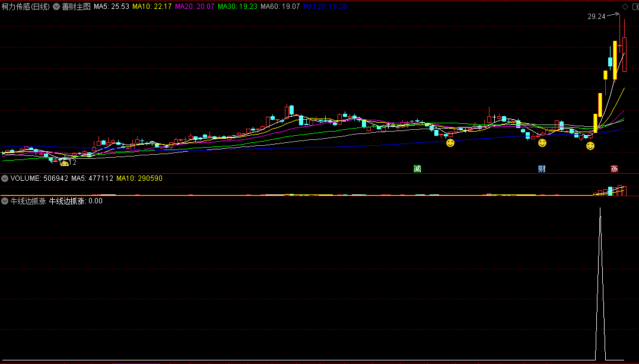This screenshot has height=364, width=639.
Task: Click the green 减 signal flag
Action: [417, 168]
